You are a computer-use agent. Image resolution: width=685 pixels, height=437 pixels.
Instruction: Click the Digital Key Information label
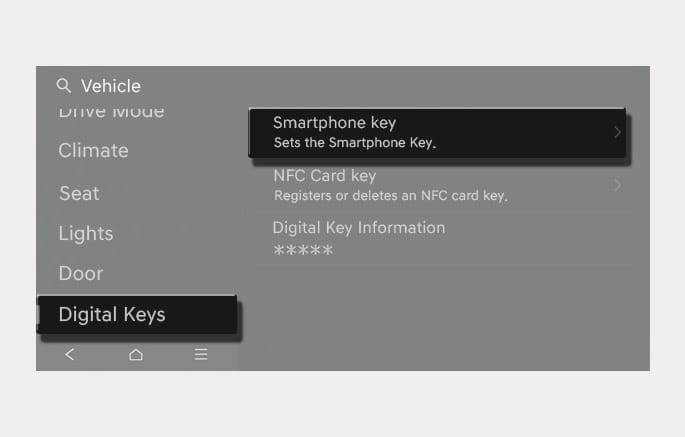[x=359, y=228]
